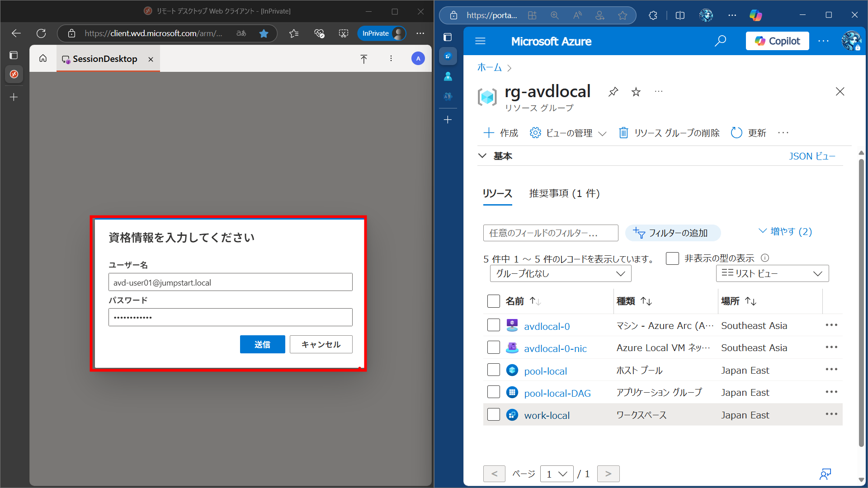Open the pool-local-DAG resource link

[x=557, y=393]
